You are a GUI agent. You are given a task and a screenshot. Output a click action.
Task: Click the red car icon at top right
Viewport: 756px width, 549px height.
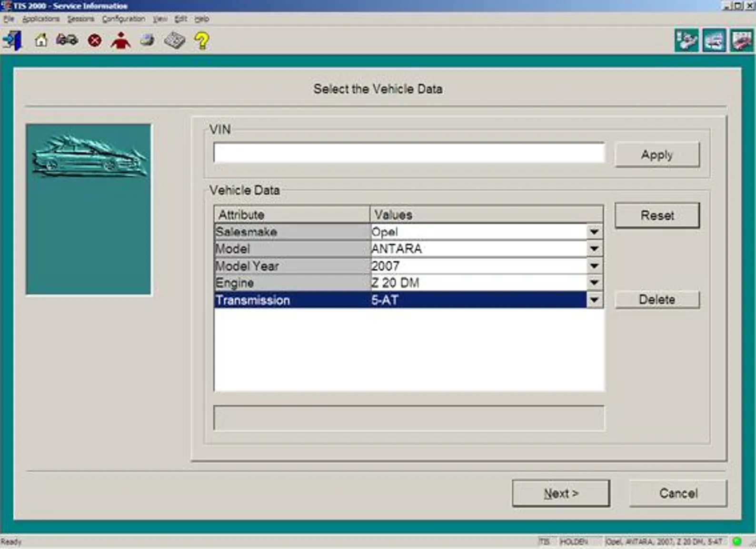742,40
